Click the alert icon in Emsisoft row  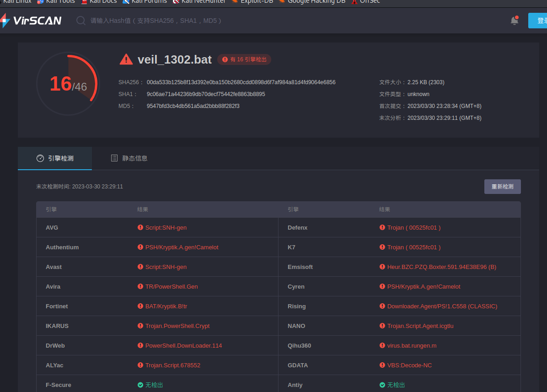382,267
